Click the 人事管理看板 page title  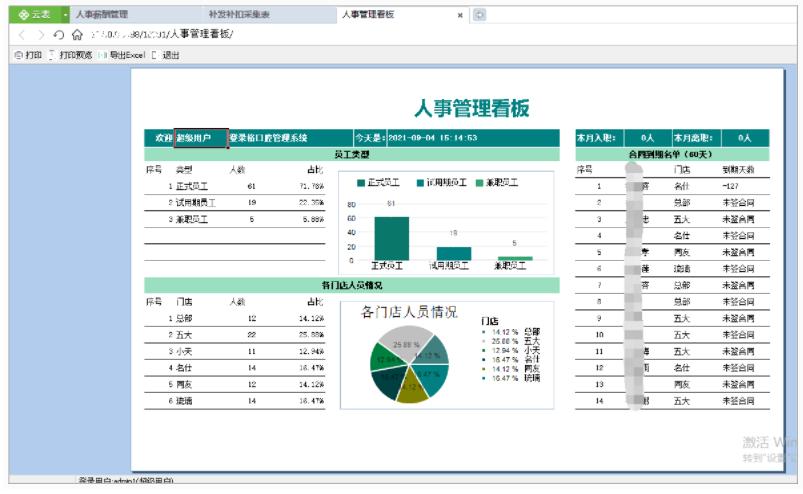pyautogui.click(x=471, y=108)
